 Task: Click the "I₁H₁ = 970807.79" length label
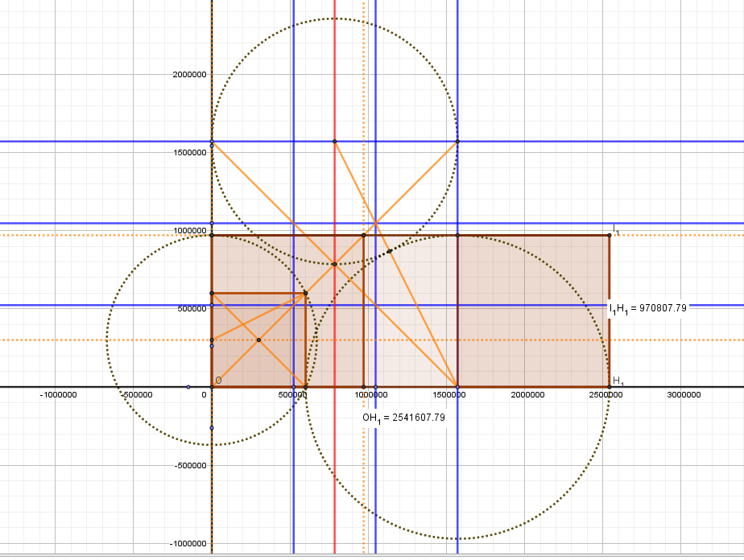645,308
